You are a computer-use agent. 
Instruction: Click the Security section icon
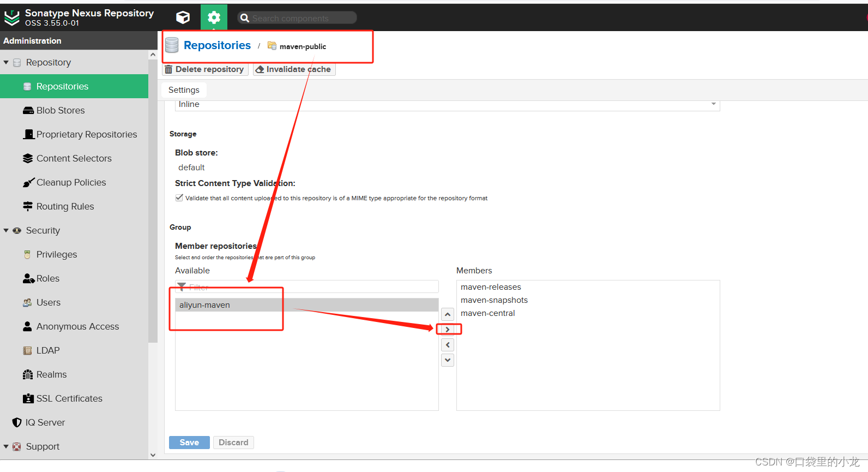[17, 230]
